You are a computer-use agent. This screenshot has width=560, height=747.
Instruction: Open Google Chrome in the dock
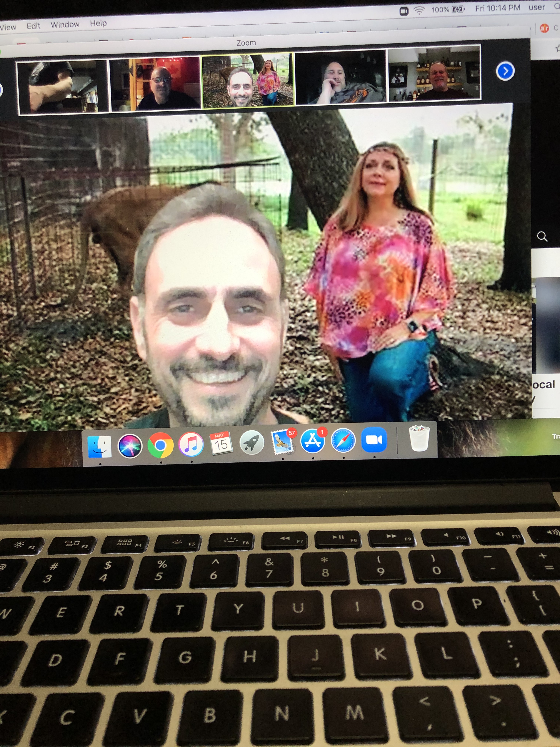point(160,445)
